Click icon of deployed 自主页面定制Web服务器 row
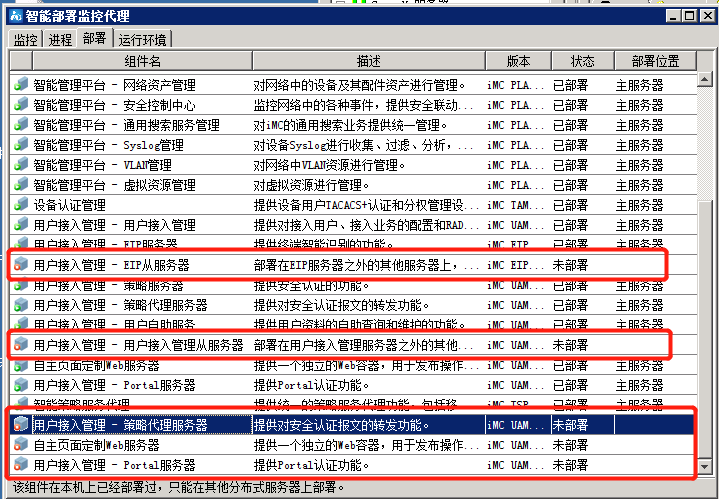This screenshot has width=719, height=499. [21, 366]
